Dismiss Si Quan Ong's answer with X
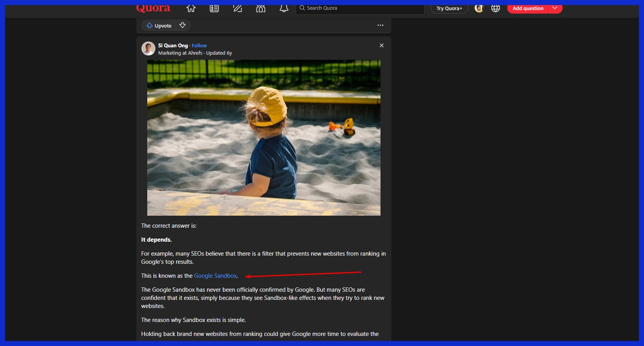Viewport: 644px width, 346px height. tap(382, 46)
